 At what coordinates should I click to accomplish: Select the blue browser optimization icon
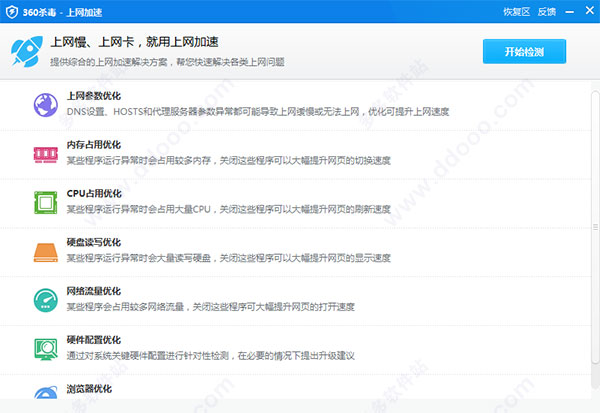pos(46,392)
